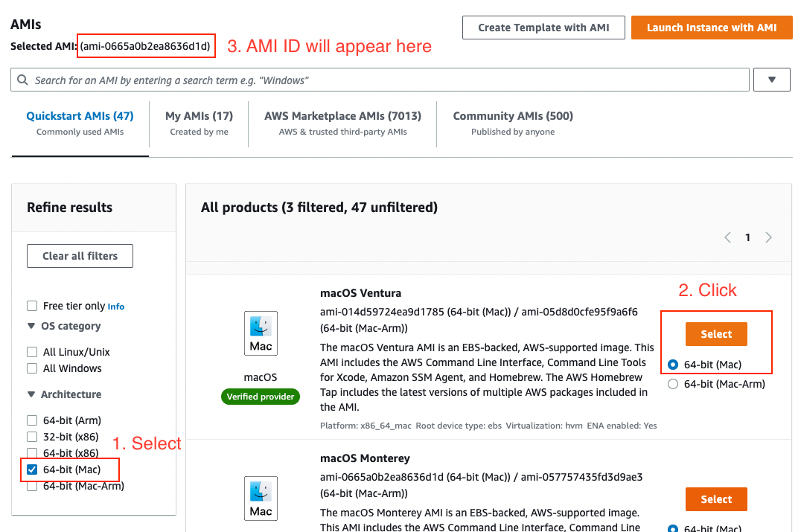
Task: Select 64-bit (Mac) radio for macOS Ventura
Action: 673,365
